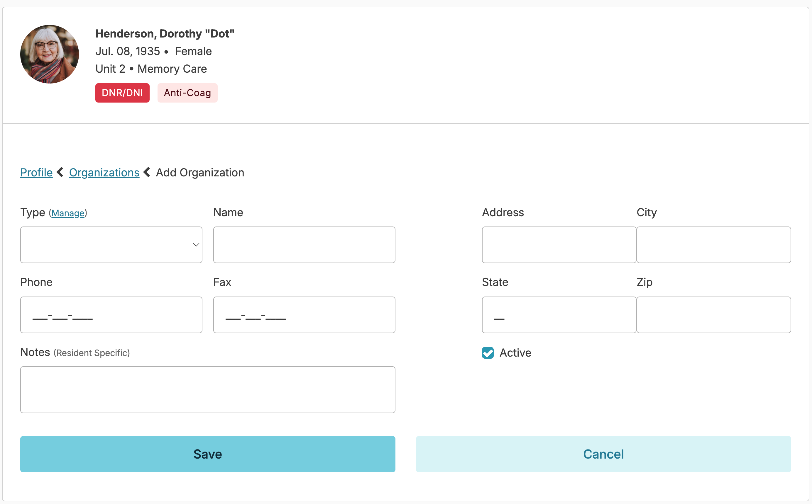
Task: Go to Organizations breadcrumb link
Action: (104, 172)
